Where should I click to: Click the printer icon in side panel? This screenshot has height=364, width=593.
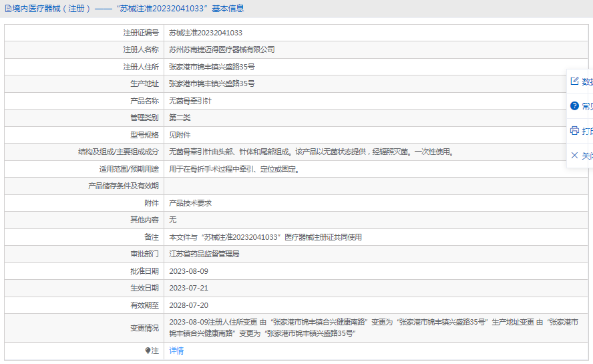point(574,130)
